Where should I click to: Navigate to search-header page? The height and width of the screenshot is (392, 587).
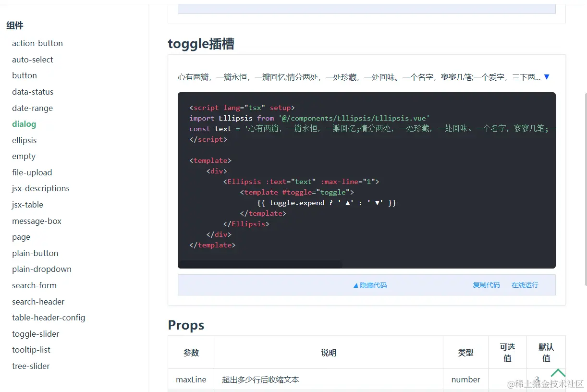(x=38, y=302)
